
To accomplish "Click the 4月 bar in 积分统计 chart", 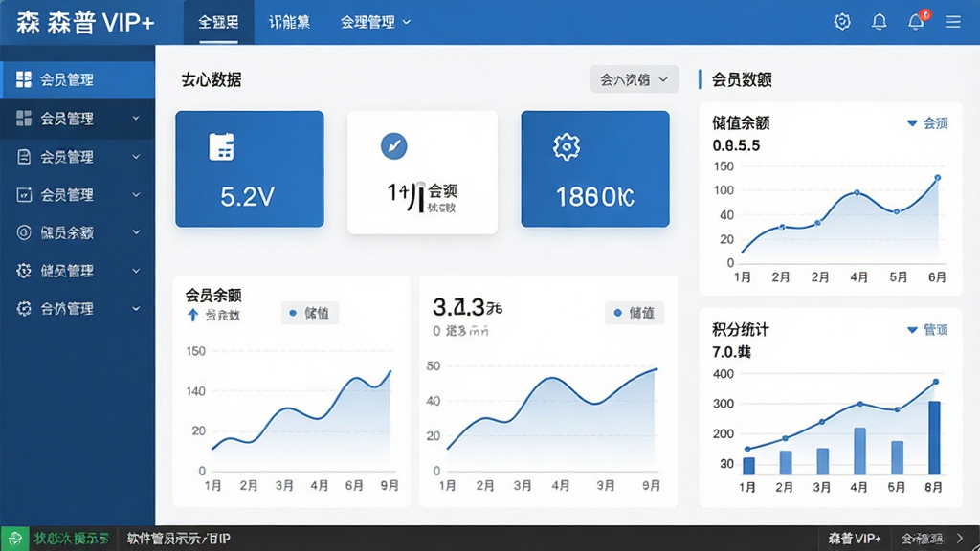I will click(859, 452).
